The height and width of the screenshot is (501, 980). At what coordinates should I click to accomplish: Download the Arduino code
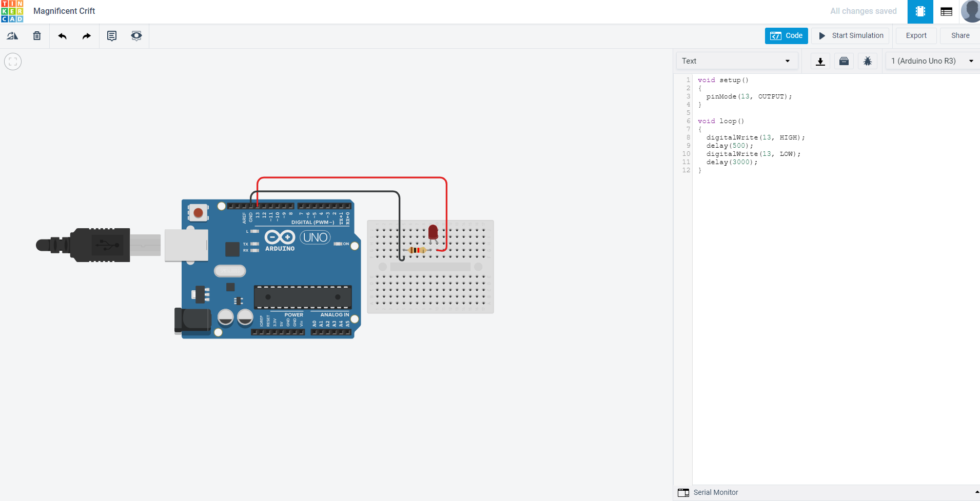point(820,61)
